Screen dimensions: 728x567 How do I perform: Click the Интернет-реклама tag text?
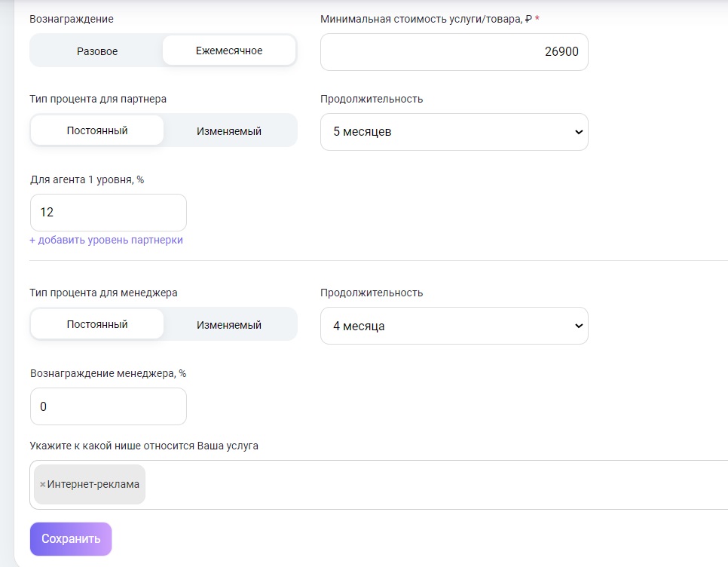tap(93, 485)
